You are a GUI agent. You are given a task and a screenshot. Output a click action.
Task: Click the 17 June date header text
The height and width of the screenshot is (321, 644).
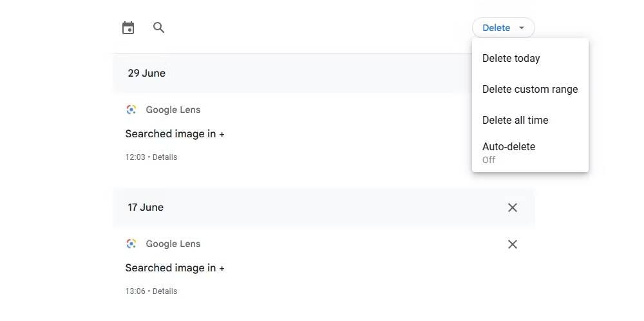[146, 208]
